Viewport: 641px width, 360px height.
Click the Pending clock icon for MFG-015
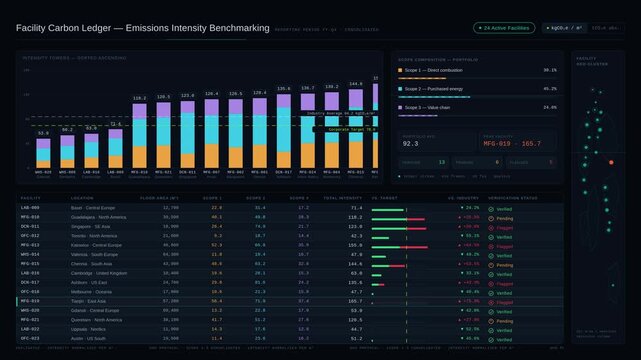(491, 265)
